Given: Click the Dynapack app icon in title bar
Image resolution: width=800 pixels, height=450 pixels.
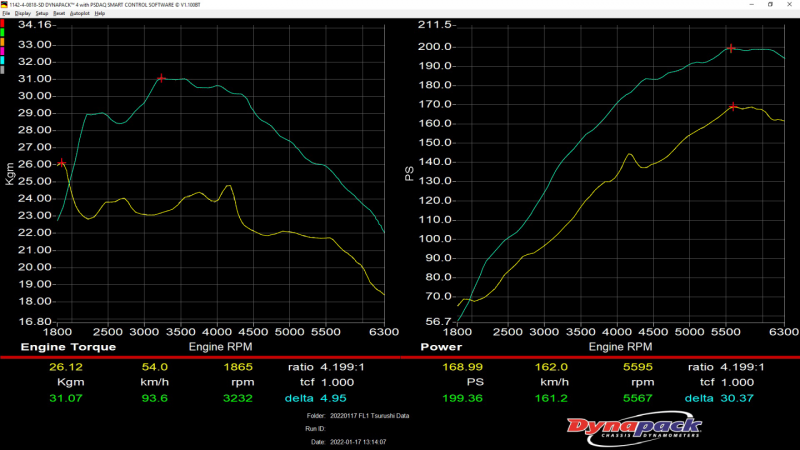Looking at the screenshot, I should [5, 4].
